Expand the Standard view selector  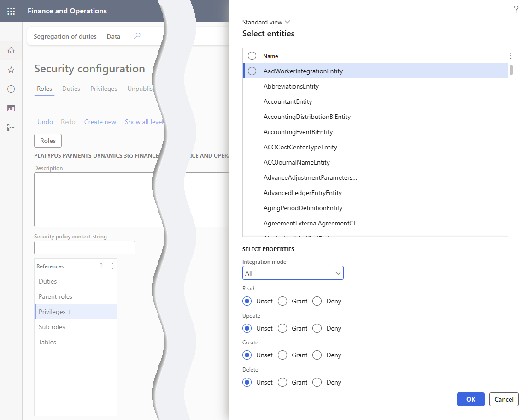click(x=266, y=22)
